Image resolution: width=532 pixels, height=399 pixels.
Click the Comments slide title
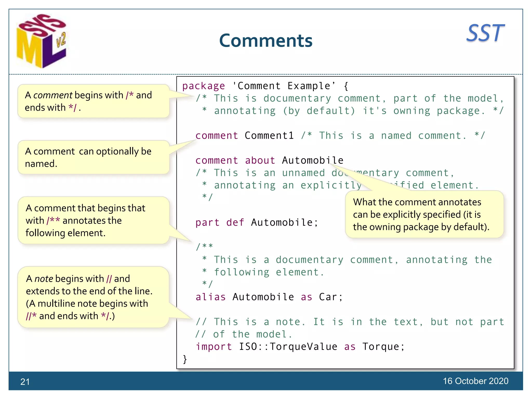point(266,41)
